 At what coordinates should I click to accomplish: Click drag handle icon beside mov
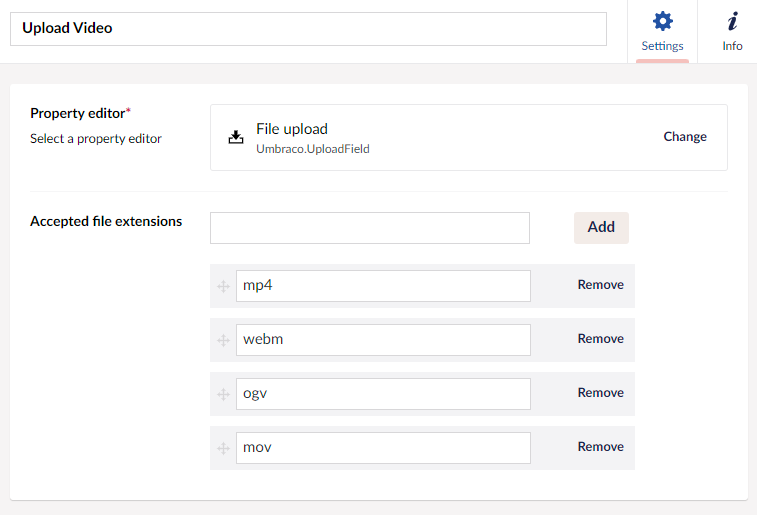(223, 449)
